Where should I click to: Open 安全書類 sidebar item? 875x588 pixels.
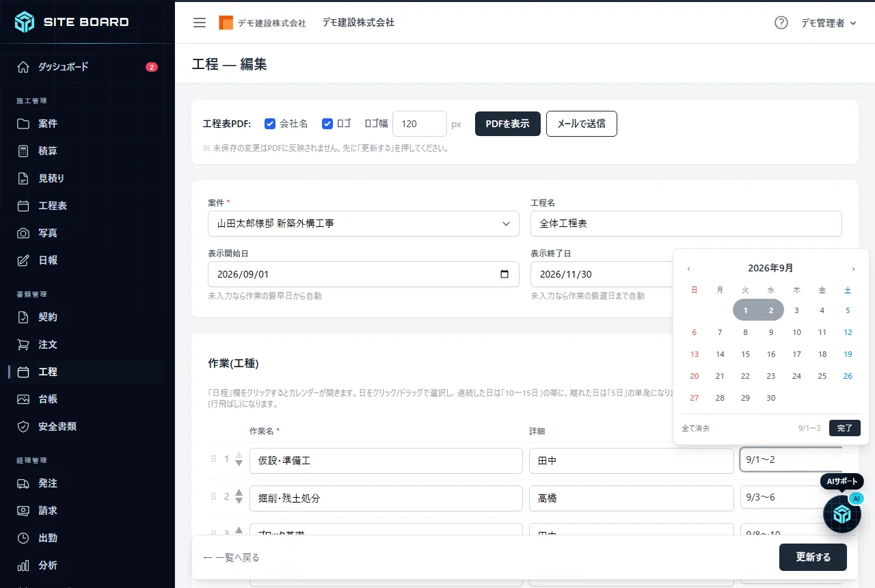pos(87,427)
